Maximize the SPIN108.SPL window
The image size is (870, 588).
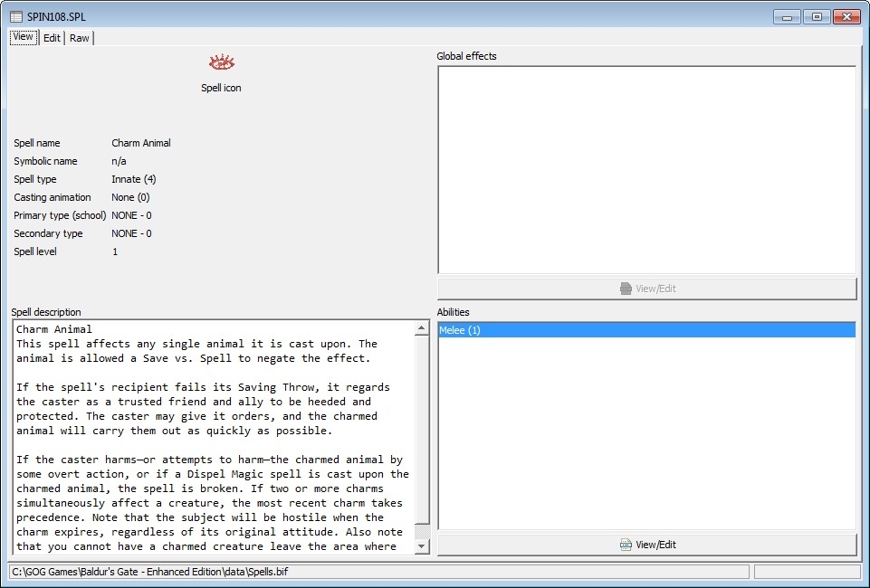817,16
